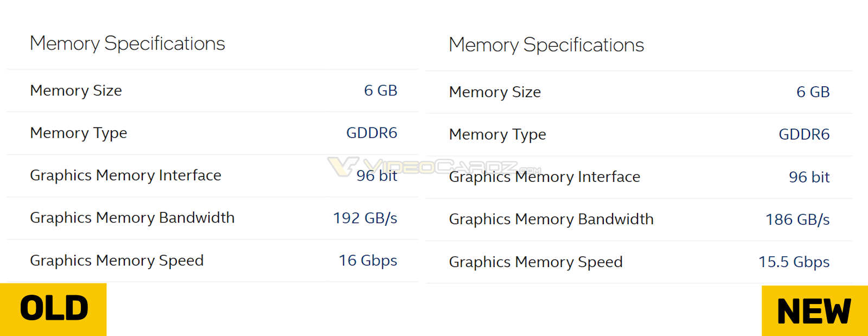Select the 192 GB/s bandwidth value

365,218
